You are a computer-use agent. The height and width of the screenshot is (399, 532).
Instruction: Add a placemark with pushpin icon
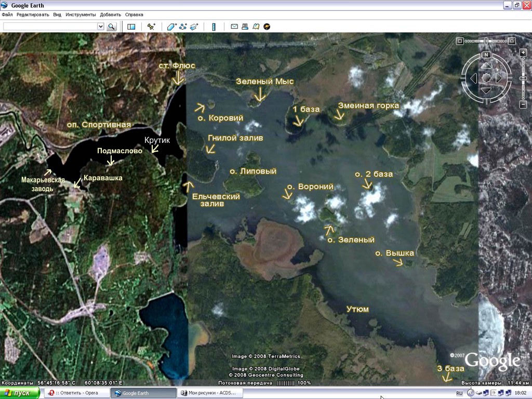151,26
